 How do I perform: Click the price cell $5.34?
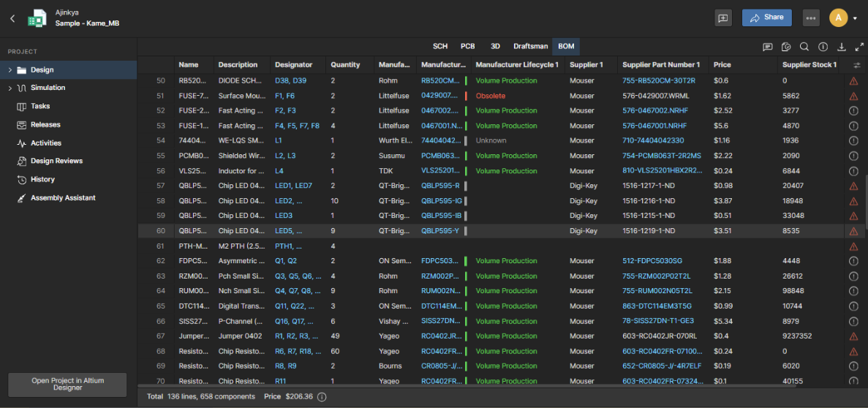pyautogui.click(x=723, y=321)
